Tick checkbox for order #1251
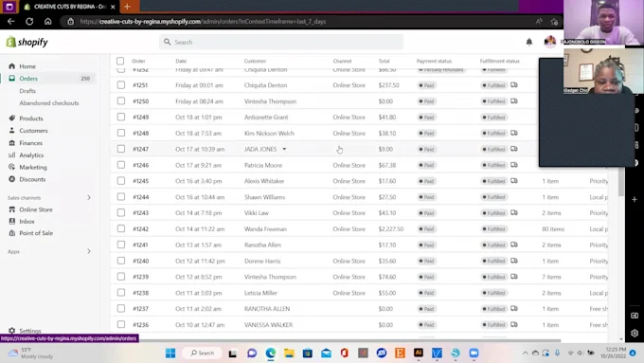The height and width of the screenshot is (363, 644). tap(121, 85)
